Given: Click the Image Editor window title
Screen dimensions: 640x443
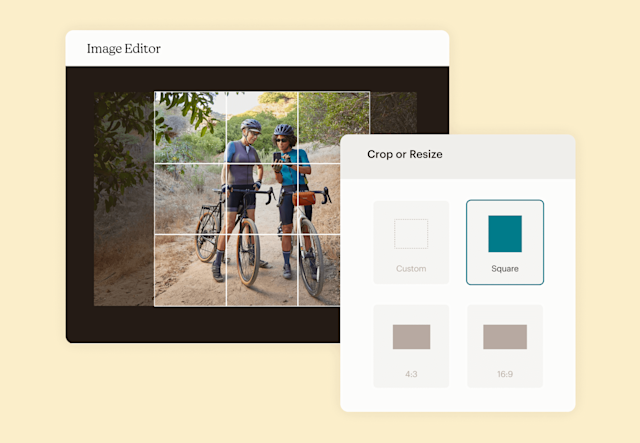Looking at the screenshot, I should [123, 49].
